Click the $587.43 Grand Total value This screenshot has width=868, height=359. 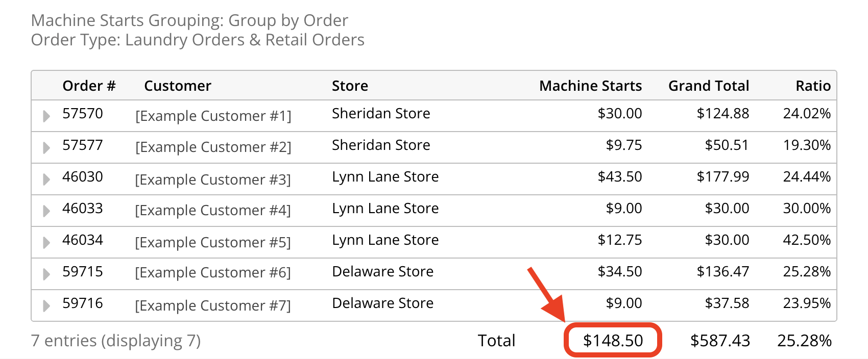pos(720,340)
